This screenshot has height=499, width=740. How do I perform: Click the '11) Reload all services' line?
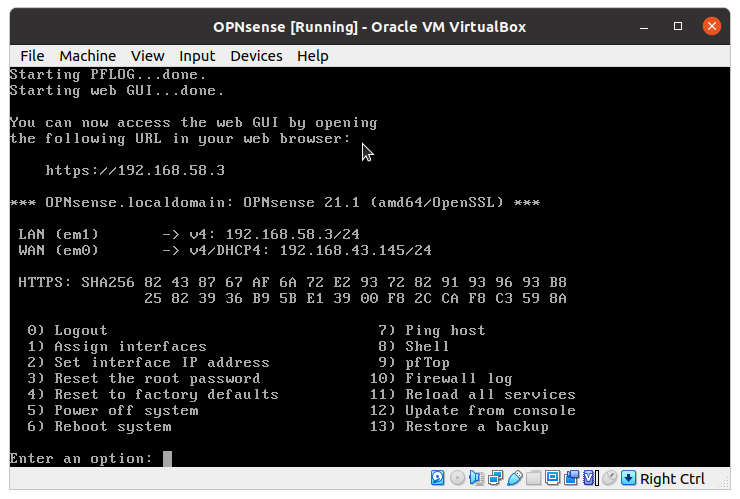pyautogui.click(x=472, y=395)
